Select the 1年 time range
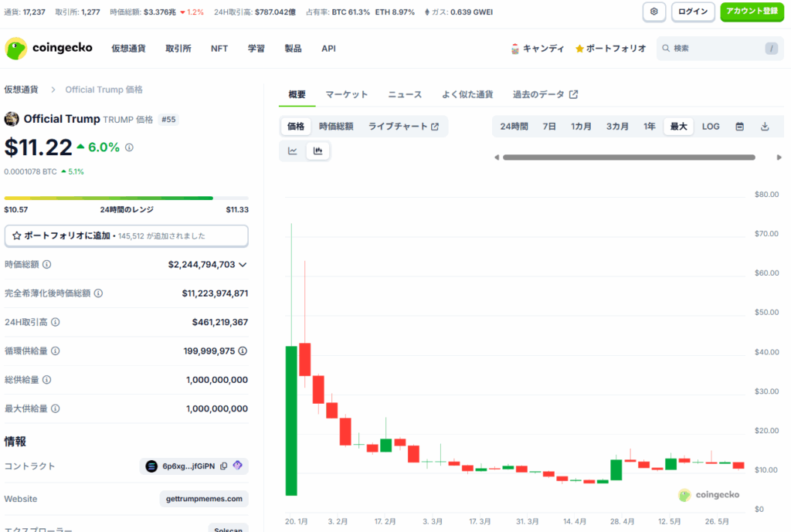Screen dimensions: 791x532 (650, 127)
